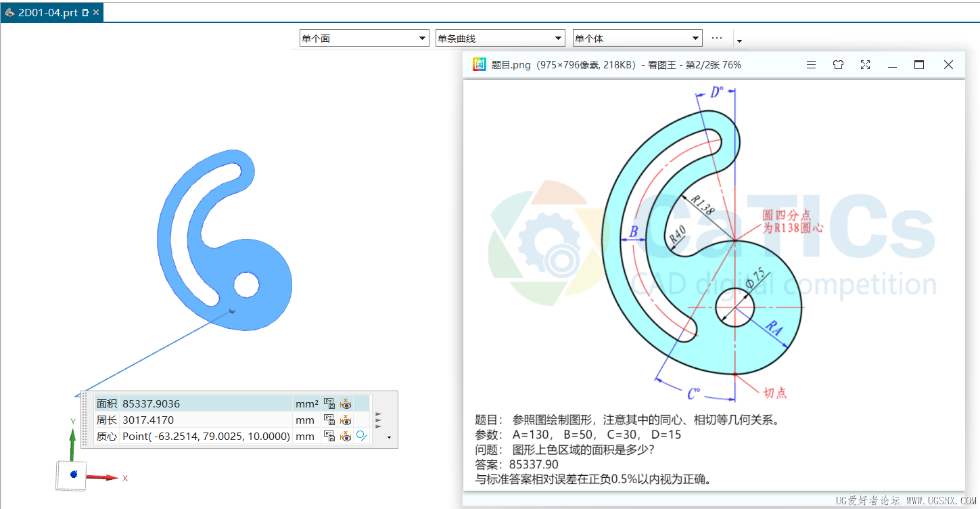Image resolution: width=980 pixels, height=509 pixels.
Task: Toggle display of the 质心 measurement
Action: (x=346, y=436)
